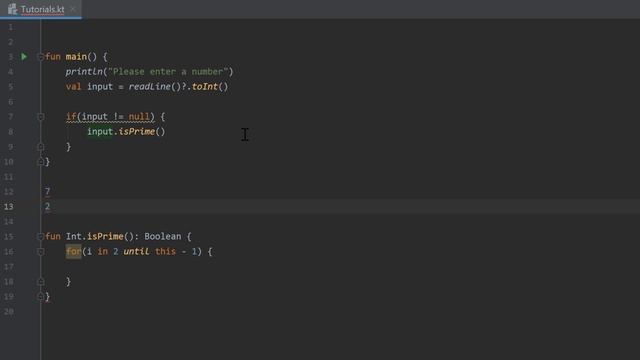Click the readLine call on line 5
640x360 pixels.
149,87
